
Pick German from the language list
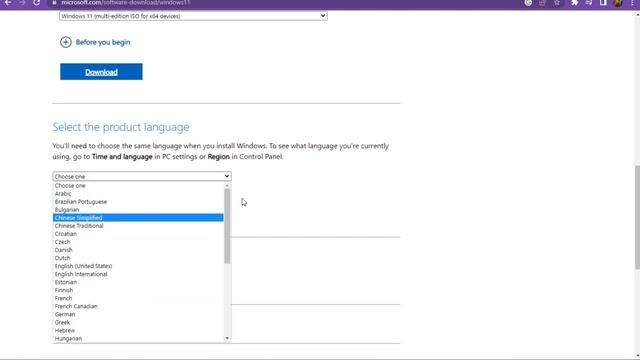pos(138,314)
